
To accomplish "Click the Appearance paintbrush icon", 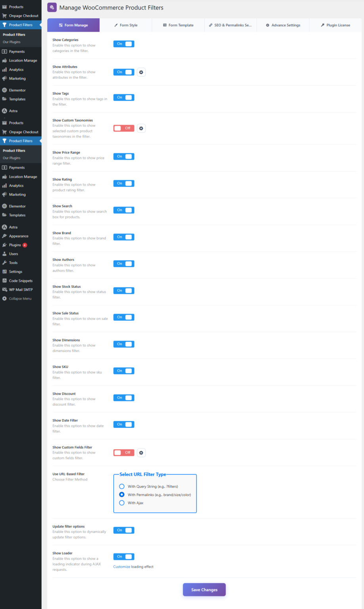I will coord(5,236).
